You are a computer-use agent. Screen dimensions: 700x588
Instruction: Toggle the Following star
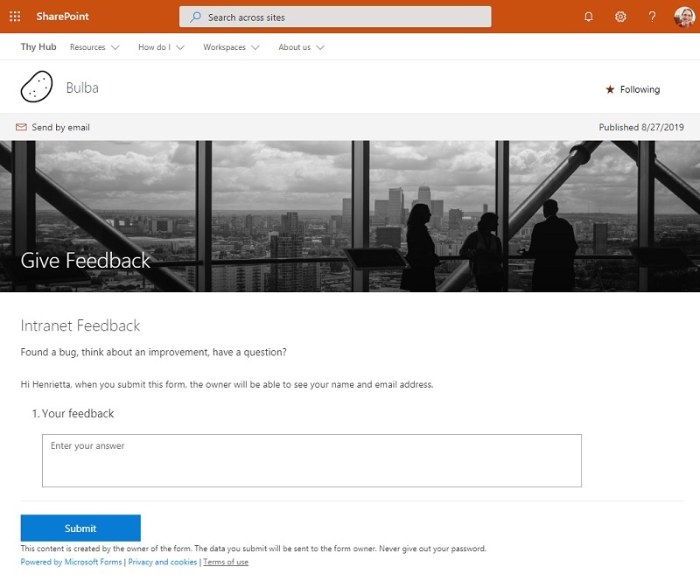(610, 89)
